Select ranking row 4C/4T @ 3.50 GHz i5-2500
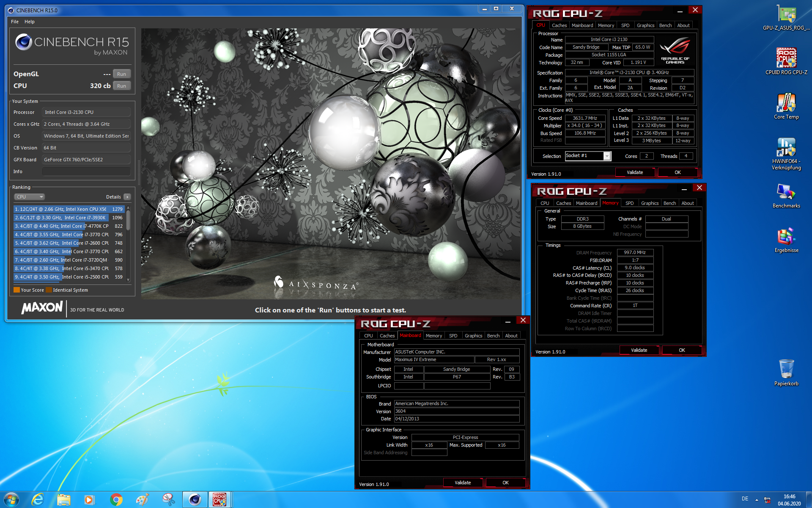 [x=69, y=277]
